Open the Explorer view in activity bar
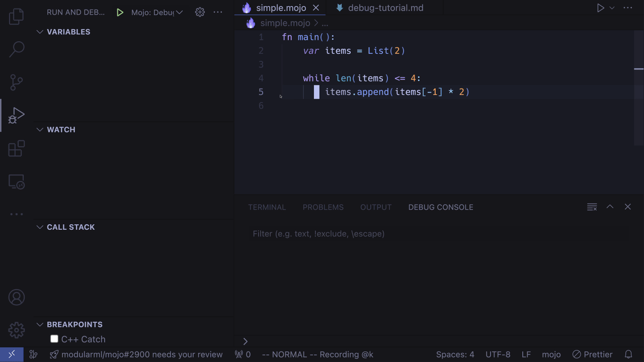Screen dimensions: 644x362 coord(17,16)
